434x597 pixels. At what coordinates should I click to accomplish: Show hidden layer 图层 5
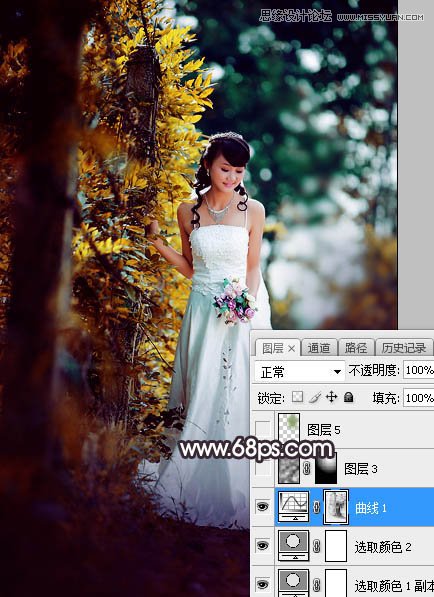(x=263, y=429)
